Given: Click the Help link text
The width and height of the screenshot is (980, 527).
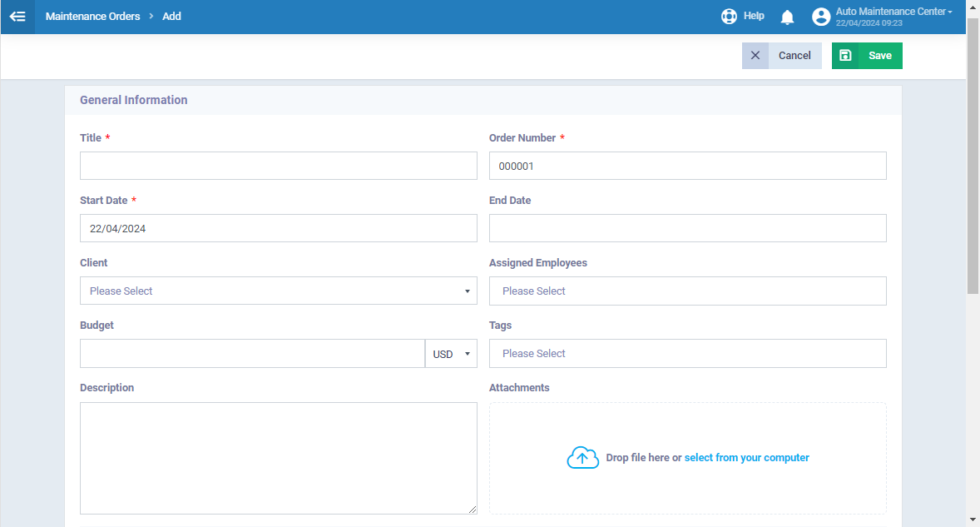Looking at the screenshot, I should 754,16.
